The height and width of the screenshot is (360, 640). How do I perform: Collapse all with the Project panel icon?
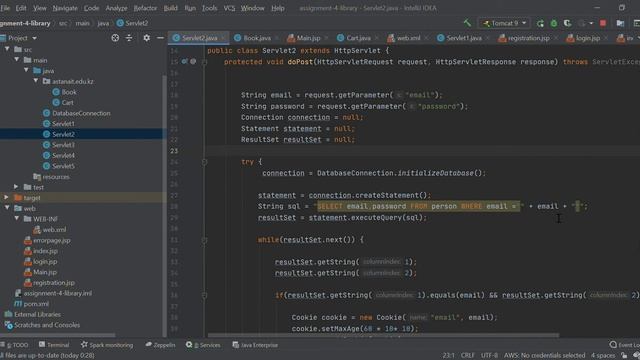[x=129, y=38]
